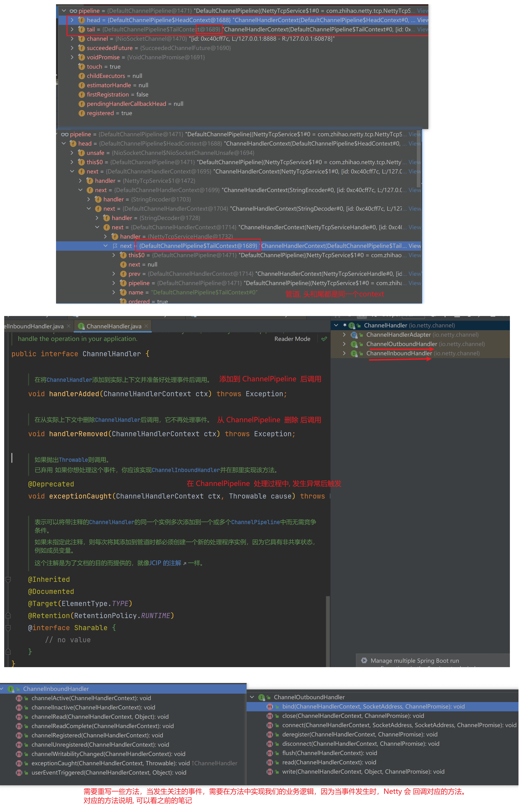Expand the ChannelOutboundHandler hierarchy node

pos(344,344)
